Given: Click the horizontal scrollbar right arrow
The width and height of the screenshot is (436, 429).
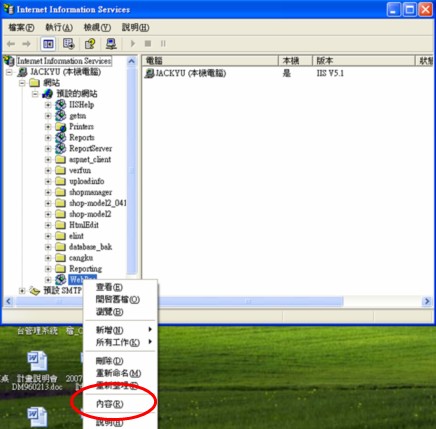Looking at the screenshot, I should click(x=427, y=302).
